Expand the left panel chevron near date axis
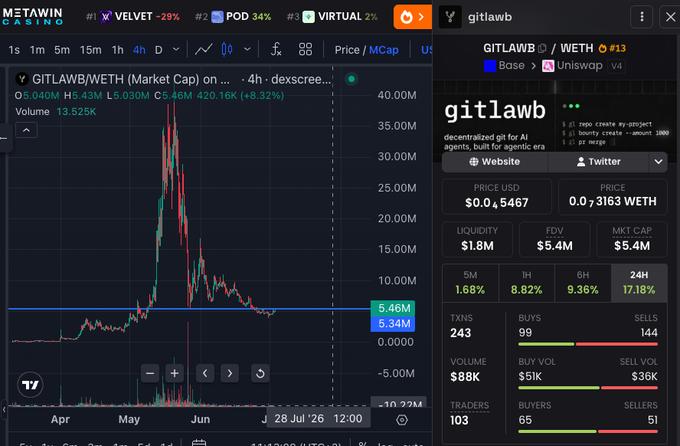The image size is (680, 446). point(4,409)
